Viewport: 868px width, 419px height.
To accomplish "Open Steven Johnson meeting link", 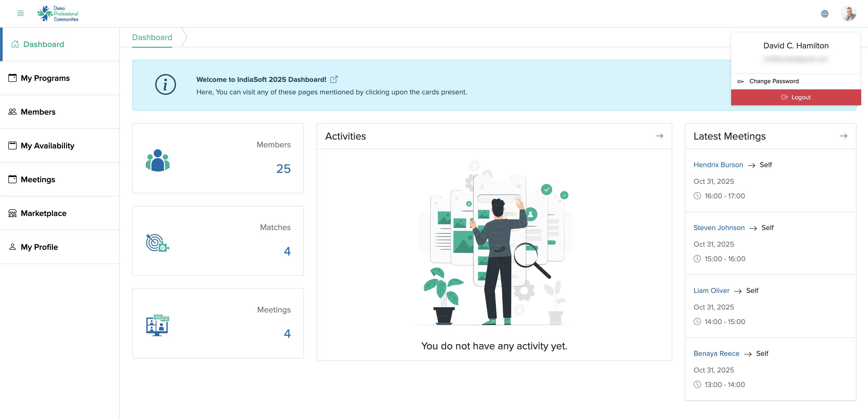I will pos(719,227).
